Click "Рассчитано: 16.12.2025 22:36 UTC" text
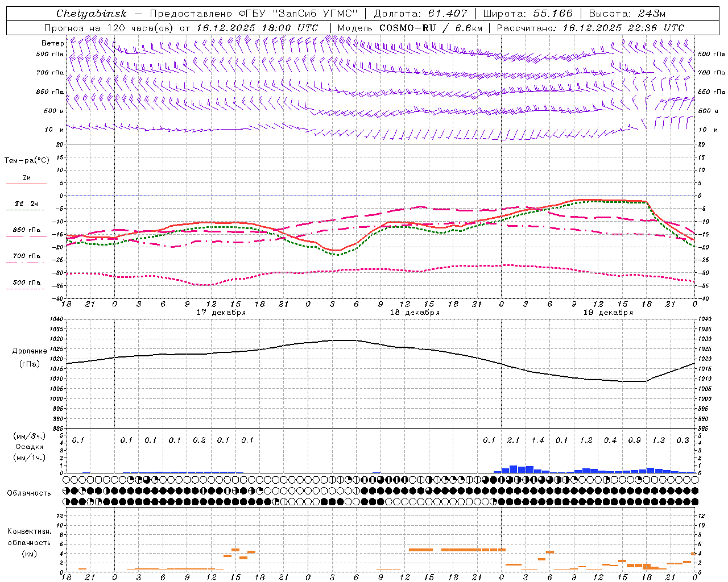Viewport: 728px width, 582px height. (x=590, y=28)
